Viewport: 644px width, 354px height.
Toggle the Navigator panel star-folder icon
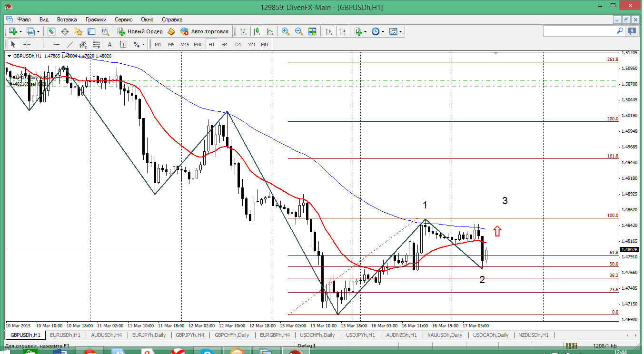(x=78, y=31)
